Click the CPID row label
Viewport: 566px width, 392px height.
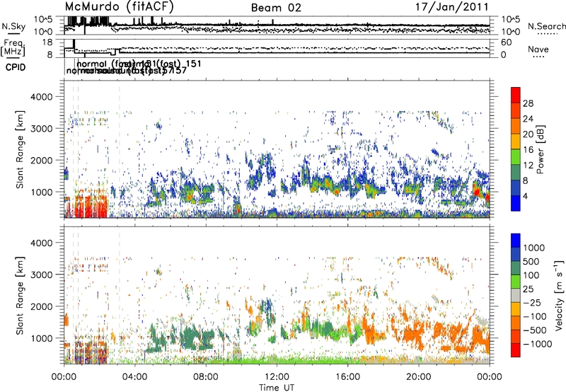point(16,67)
